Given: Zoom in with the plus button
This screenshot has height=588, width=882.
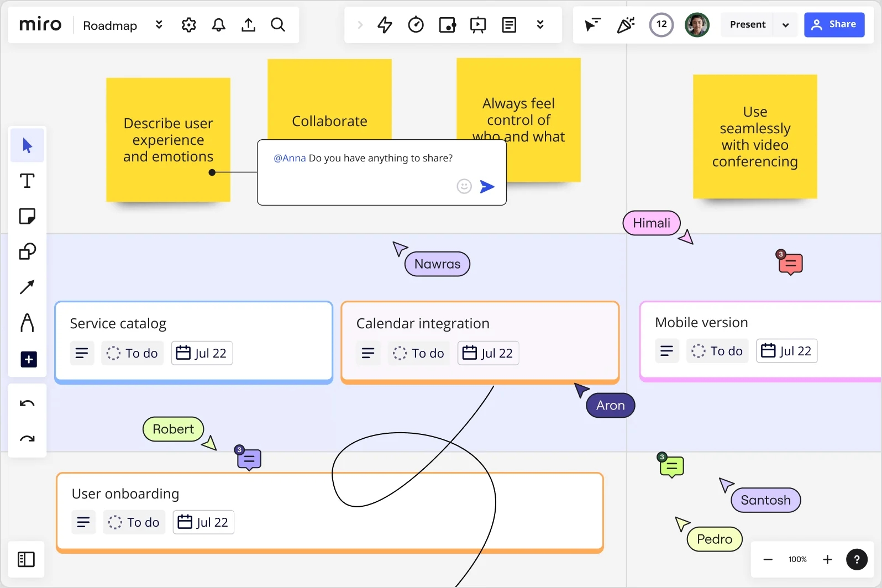Looking at the screenshot, I should pos(827,559).
